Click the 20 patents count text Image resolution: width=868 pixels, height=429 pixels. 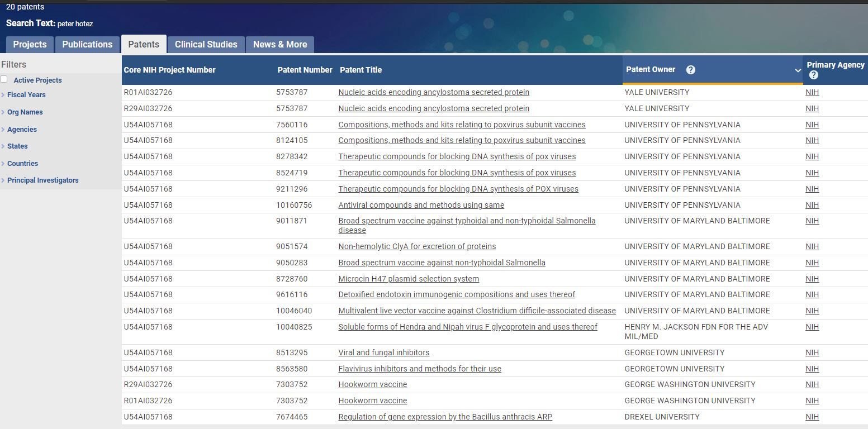coord(25,7)
